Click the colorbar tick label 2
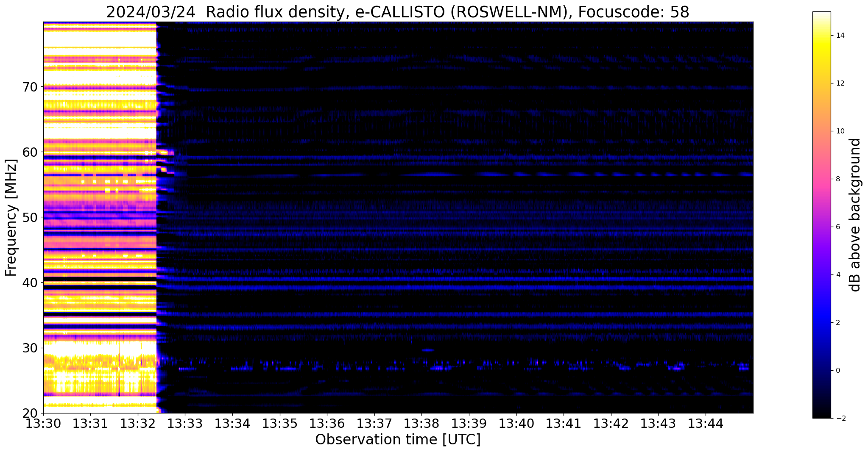This screenshot has height=452, width=868. pos(838,323)
